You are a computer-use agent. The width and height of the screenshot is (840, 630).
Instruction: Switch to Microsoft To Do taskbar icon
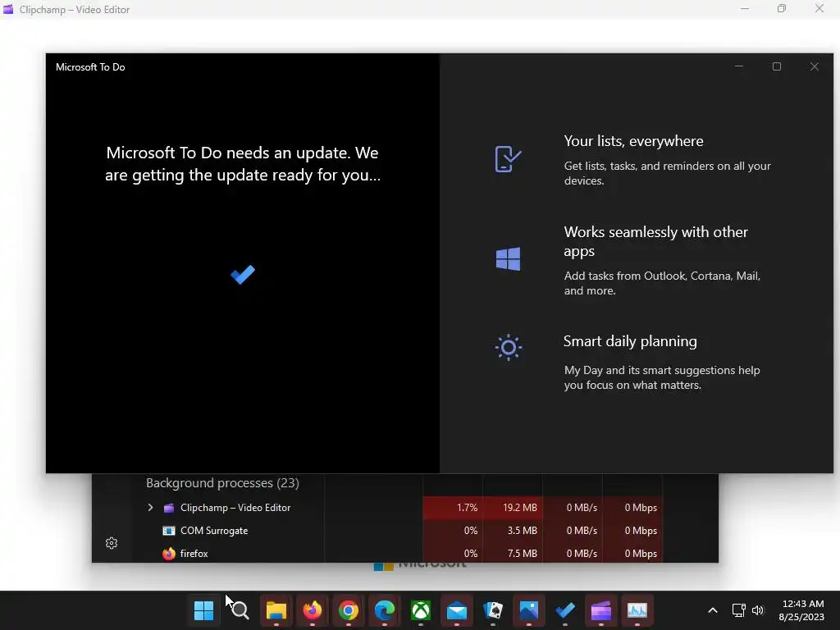pyautogui.click(x=564, y=610)
